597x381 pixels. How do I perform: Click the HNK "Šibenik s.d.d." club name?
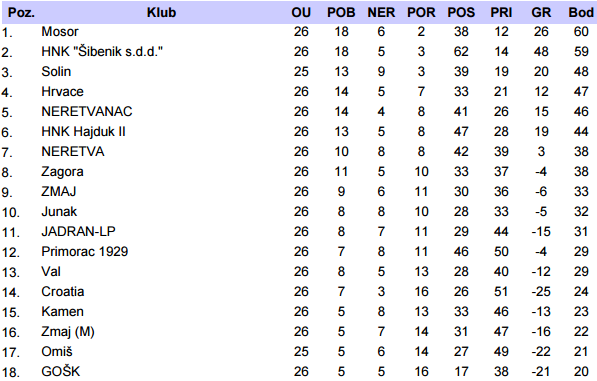(102, 51)
